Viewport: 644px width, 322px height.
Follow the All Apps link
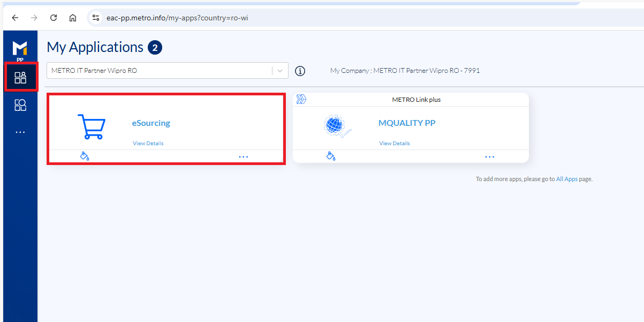click(567, 179)
